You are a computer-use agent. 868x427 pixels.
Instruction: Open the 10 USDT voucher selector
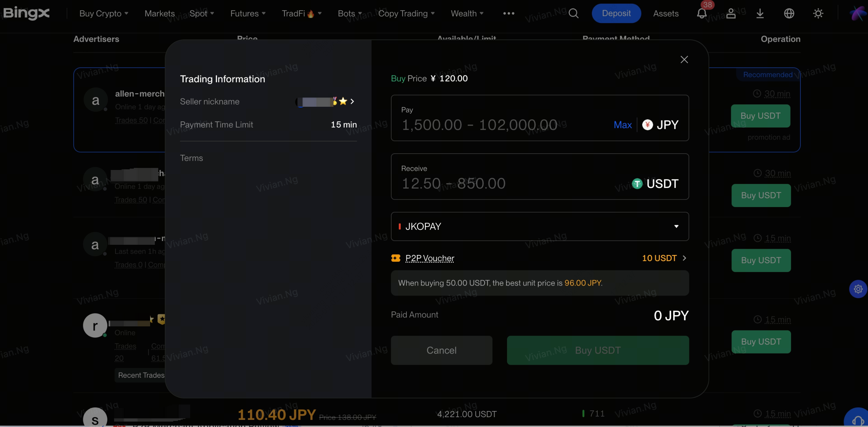(664, 258)
